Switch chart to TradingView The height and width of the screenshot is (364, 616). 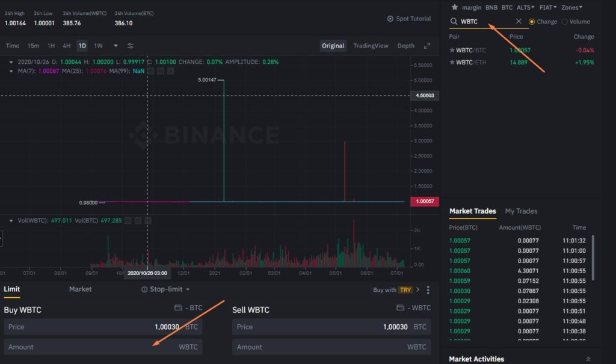pyautogui.click(x=371, y=46)
